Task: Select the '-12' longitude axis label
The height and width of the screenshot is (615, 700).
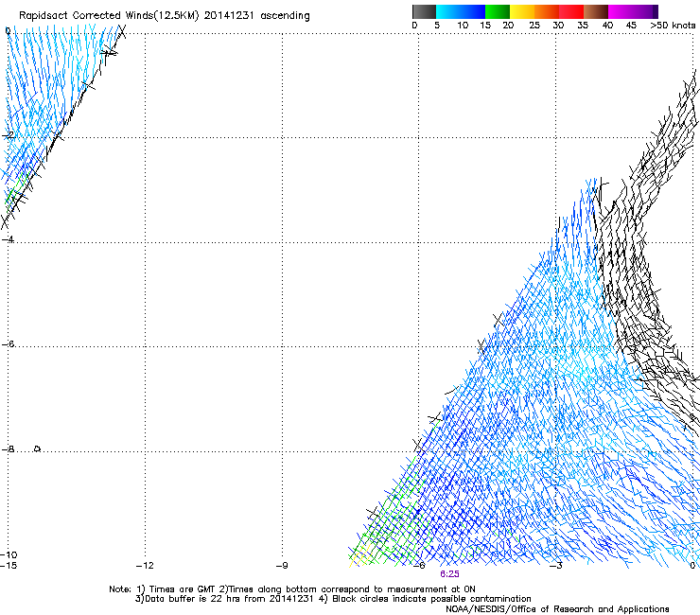Action: [x=145, y=566]
